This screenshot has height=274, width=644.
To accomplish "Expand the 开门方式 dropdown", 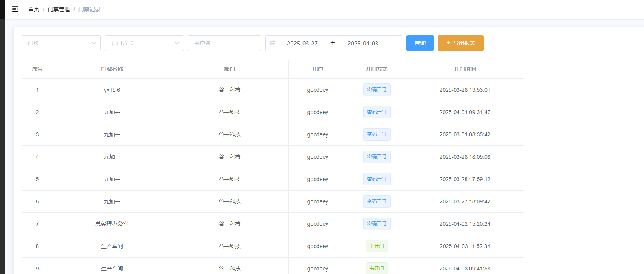I will (x=144, y=43).
